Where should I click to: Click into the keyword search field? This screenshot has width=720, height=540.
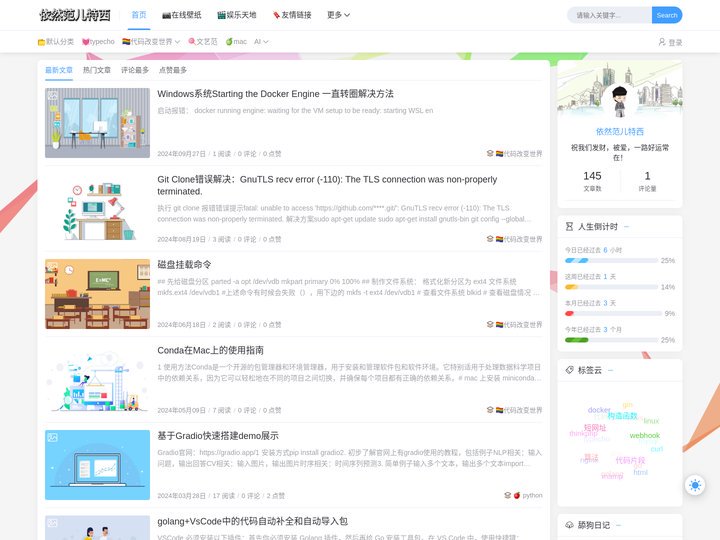point(609,15)
